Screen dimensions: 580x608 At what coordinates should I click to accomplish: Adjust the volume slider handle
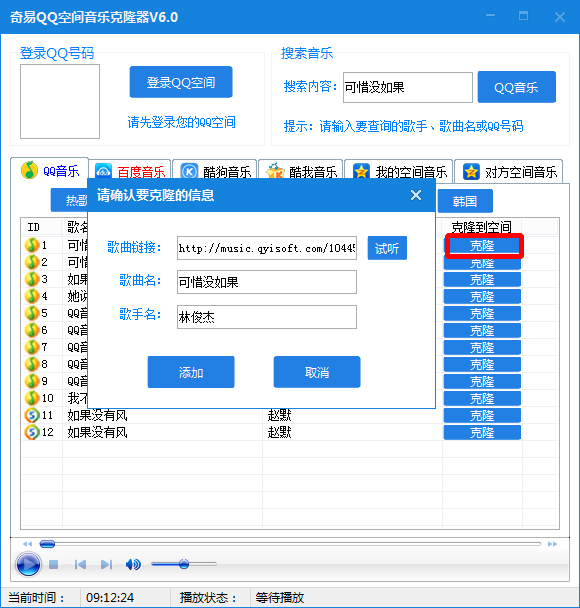(184, 564)
